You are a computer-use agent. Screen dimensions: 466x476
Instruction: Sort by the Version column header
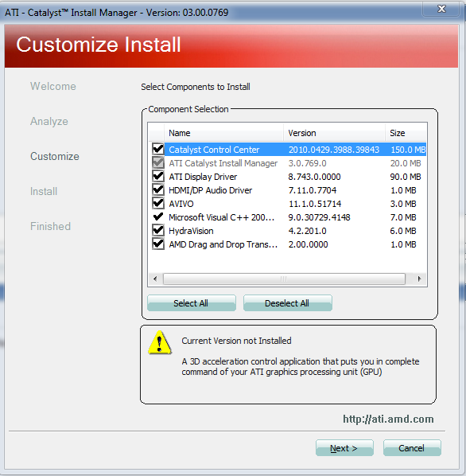(x=335, y=133)
